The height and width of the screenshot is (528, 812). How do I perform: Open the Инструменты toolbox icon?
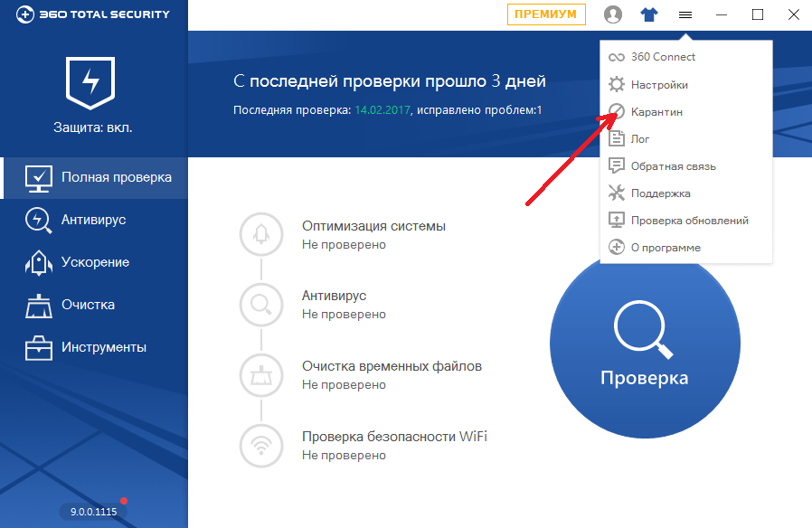(39, 347)
